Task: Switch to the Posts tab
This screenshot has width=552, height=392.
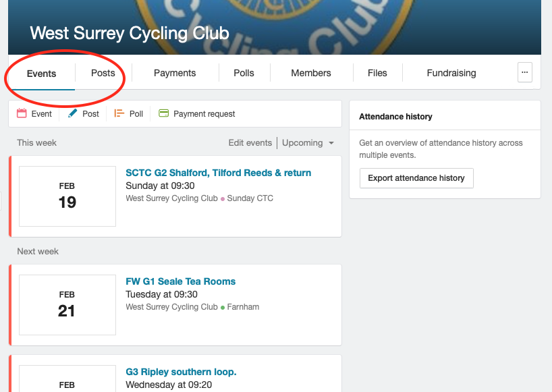Action: click(103, 73)
